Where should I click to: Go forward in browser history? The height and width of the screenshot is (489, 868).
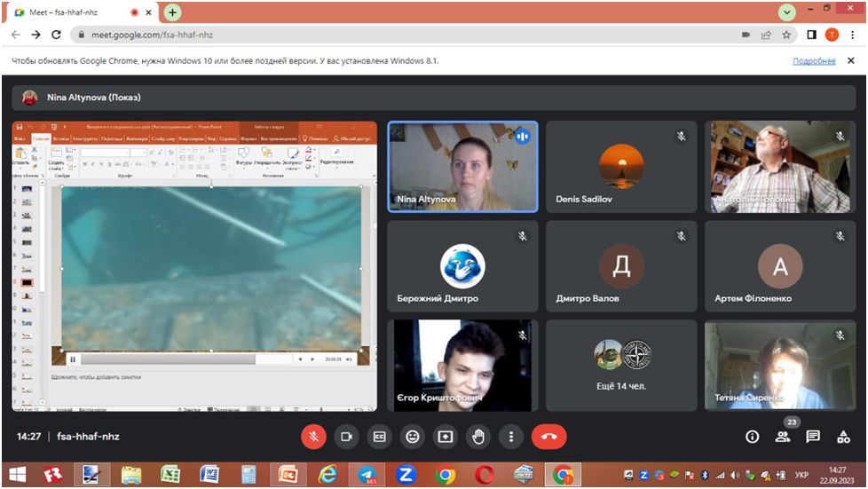tap(36, 35)
